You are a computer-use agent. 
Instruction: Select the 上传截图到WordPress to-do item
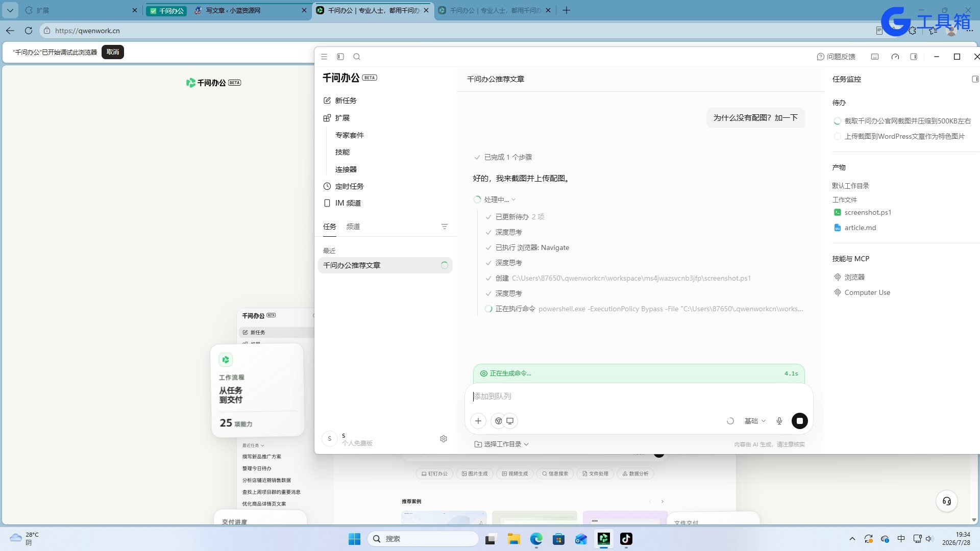click(899, 136)
